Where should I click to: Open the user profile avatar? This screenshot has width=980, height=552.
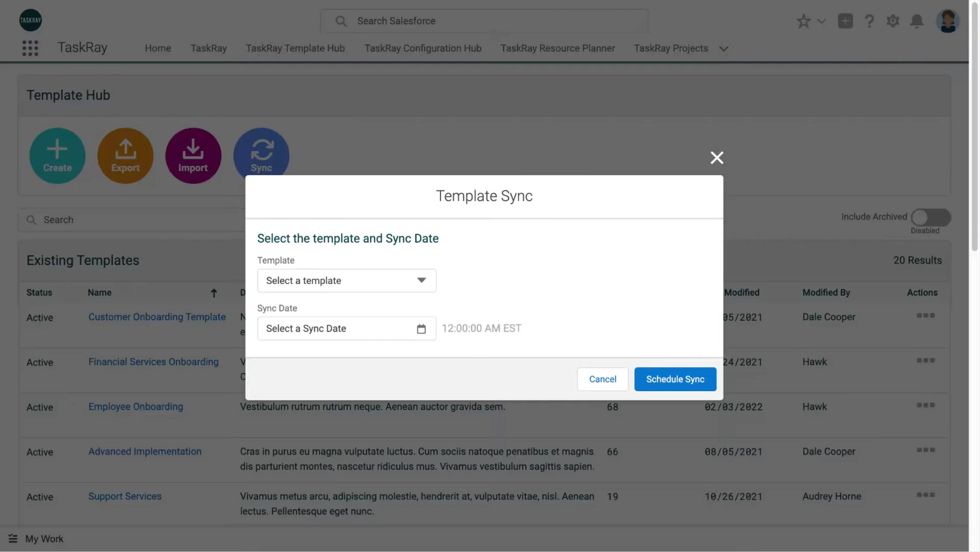pyautogui.click(x=948, y=21)
